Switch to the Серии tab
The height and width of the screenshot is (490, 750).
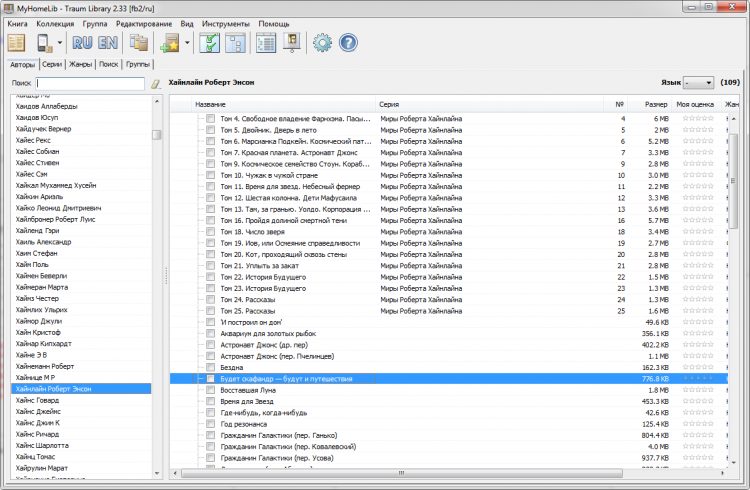tap(52, 64)
